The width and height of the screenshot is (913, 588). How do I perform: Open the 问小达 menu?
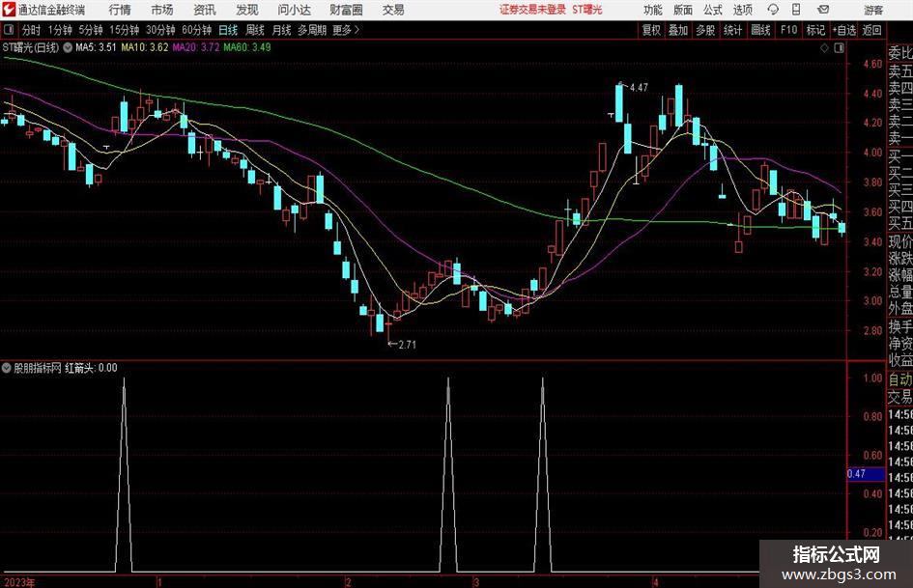(x=294, y=10)
